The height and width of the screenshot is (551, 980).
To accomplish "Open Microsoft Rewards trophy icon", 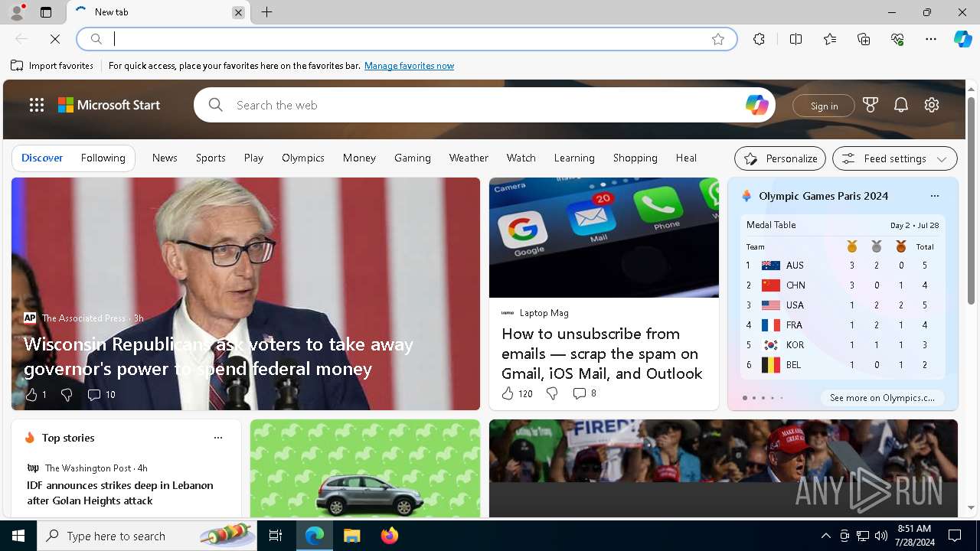I will coord(871,105).
